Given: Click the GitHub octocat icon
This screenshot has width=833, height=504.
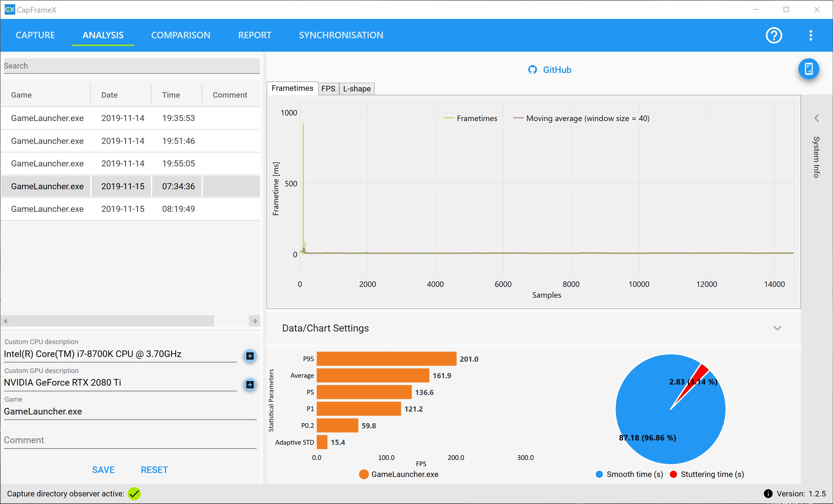Looking at the screenshot, I should pos(533,70).
